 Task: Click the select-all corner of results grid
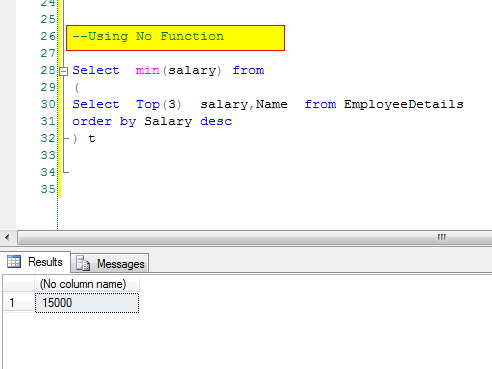click(19, 284)
